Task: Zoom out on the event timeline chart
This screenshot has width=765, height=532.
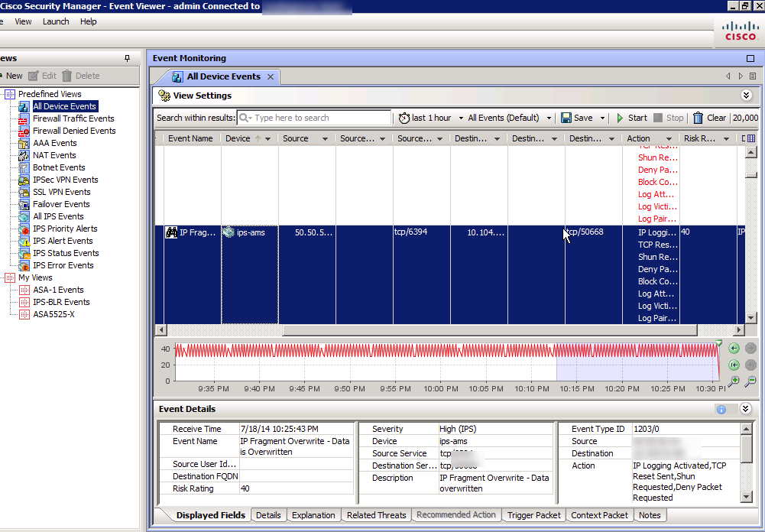Action: coord(750,380)
